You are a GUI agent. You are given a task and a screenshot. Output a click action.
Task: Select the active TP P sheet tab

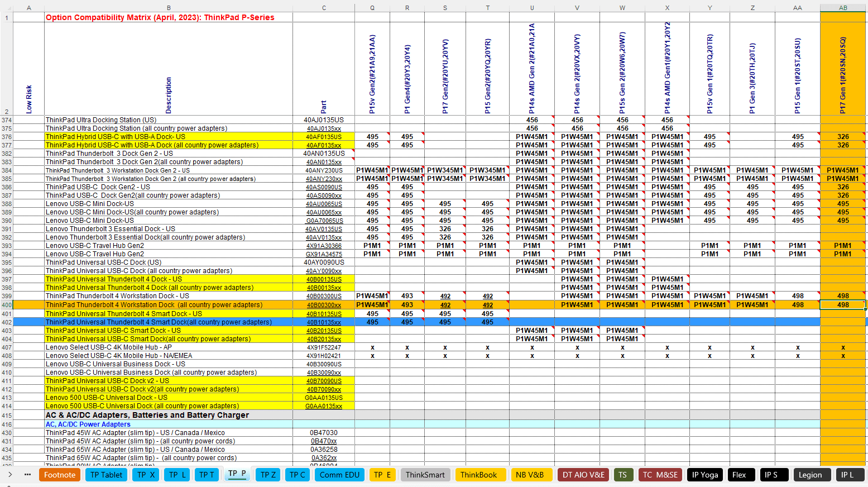click(237, 474)
